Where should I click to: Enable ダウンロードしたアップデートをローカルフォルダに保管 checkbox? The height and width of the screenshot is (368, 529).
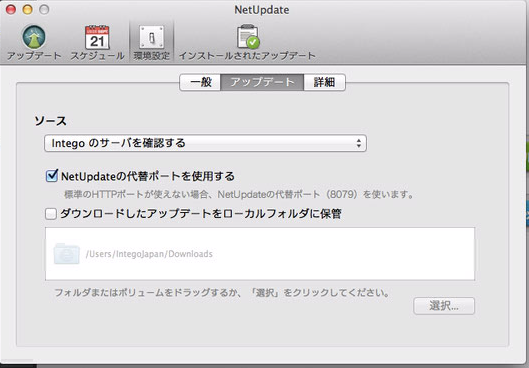coord(51,214)
